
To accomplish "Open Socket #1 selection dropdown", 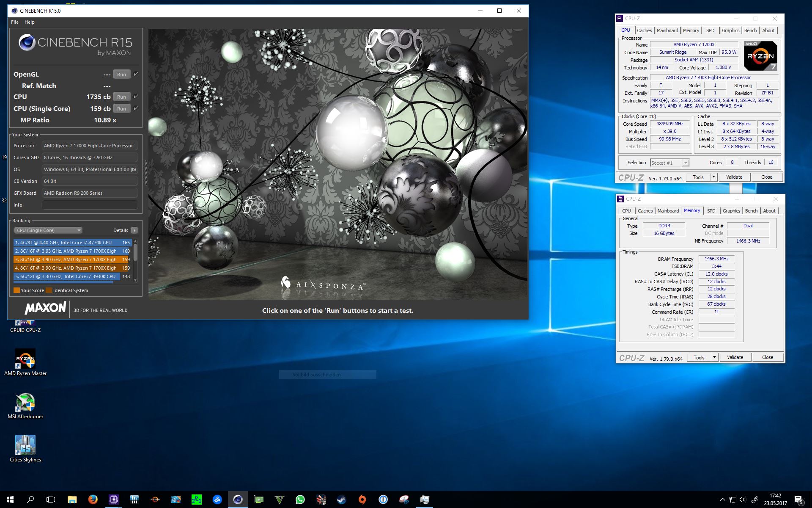I will pyautogui.click(x=685, y=163).
